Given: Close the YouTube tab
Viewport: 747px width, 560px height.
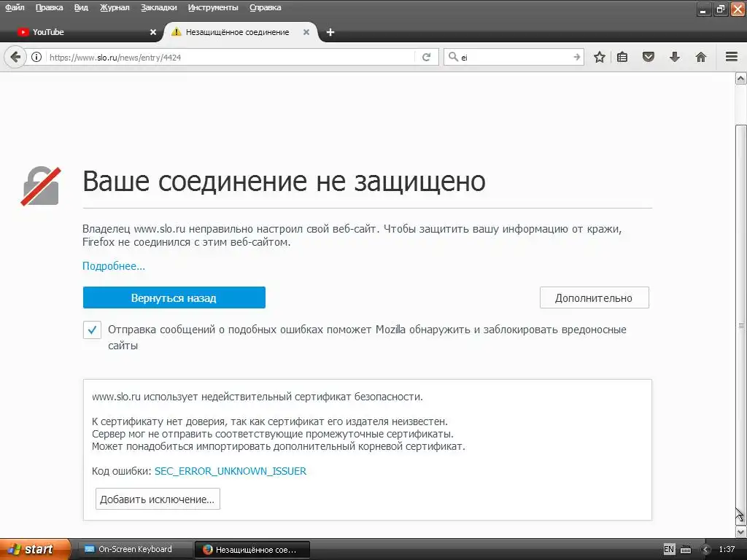Looking at the screenshot, I should (x=153, y=32).
